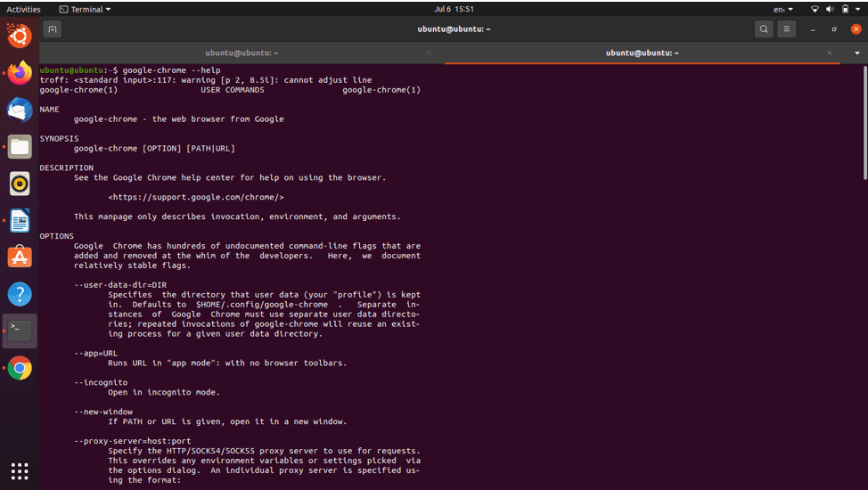The width and height of the screenshot is (868, 490).
Task: Close the terminal window
Action: point(856,29)
